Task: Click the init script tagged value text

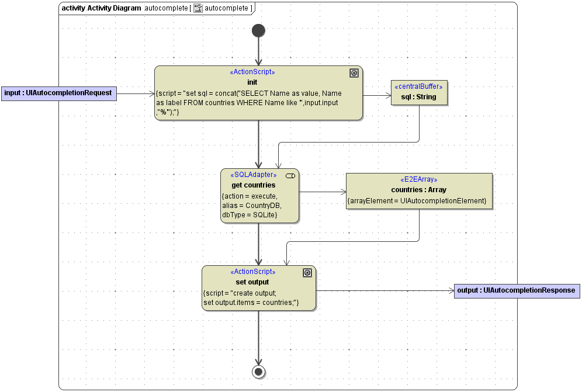Action: click(x=250, y=102)
